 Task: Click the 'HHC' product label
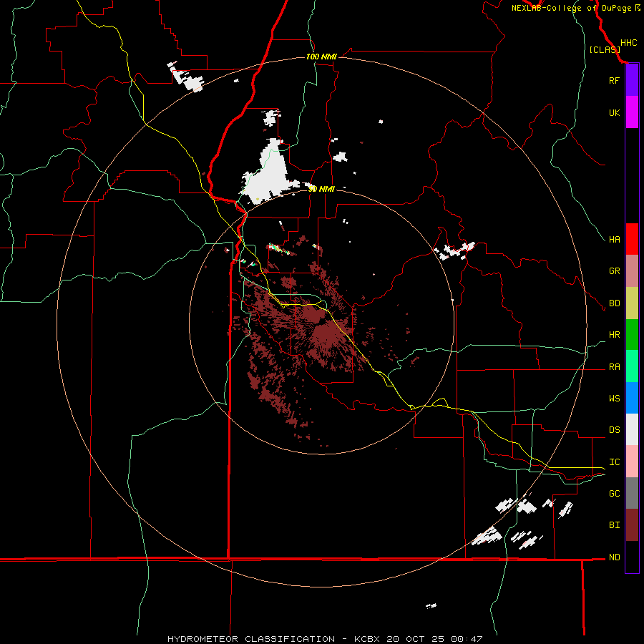[x=629, y=43]
